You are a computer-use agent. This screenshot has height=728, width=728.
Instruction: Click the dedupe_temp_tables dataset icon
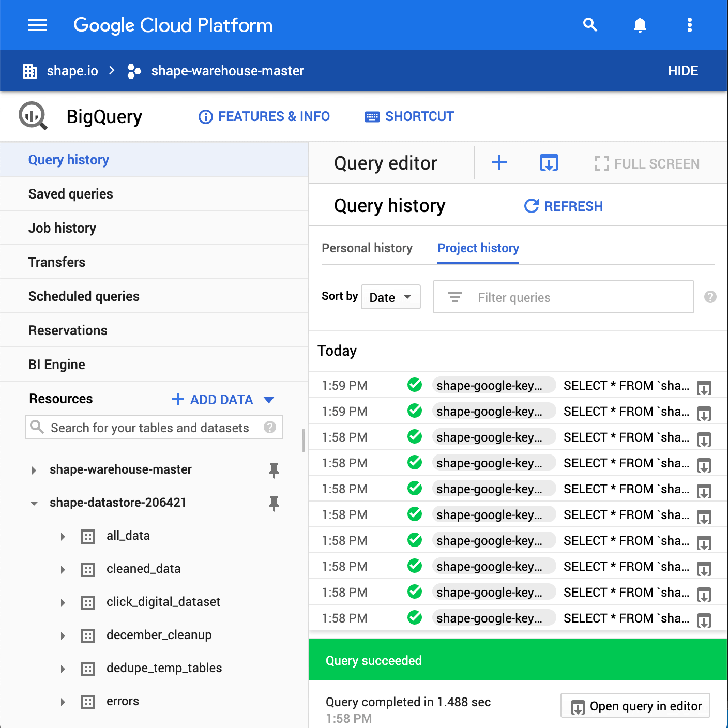(88, 669)
